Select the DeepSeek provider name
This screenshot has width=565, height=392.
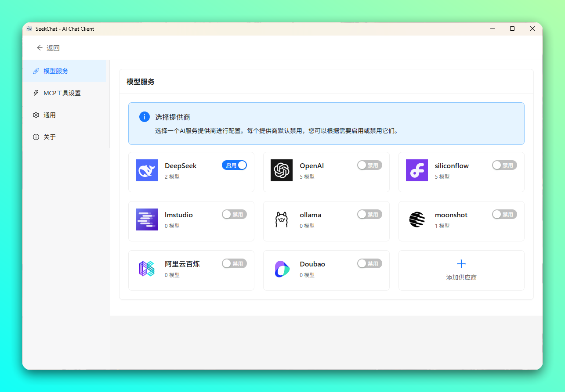(181, 166)
